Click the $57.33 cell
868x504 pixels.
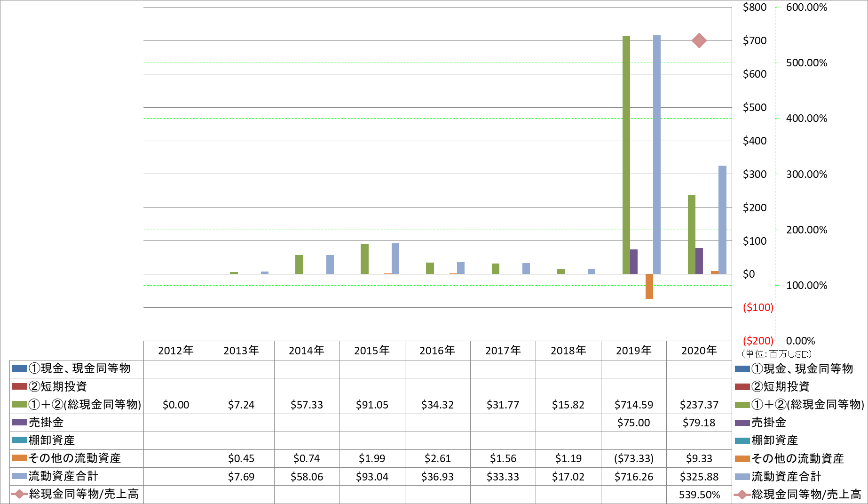tap(307, 405)
